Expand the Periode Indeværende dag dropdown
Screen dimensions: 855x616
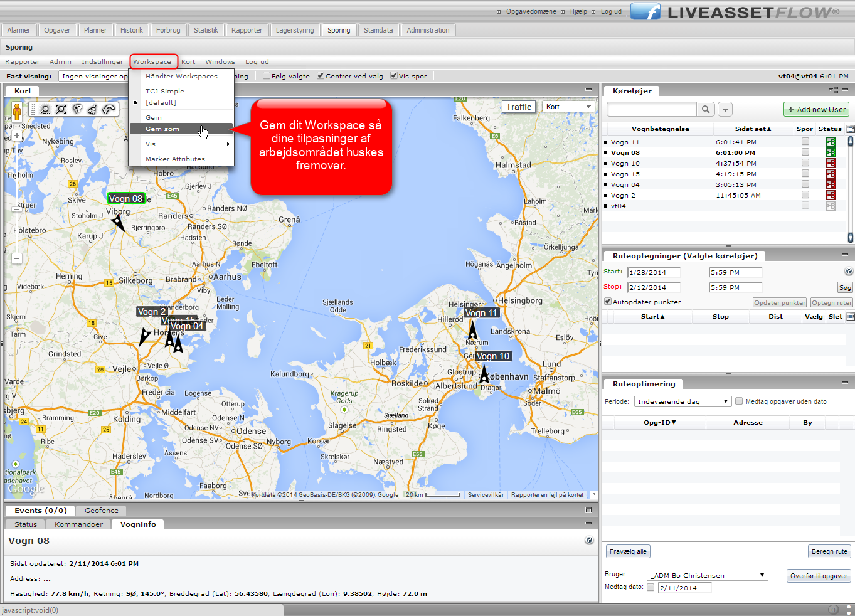point(682,401)
